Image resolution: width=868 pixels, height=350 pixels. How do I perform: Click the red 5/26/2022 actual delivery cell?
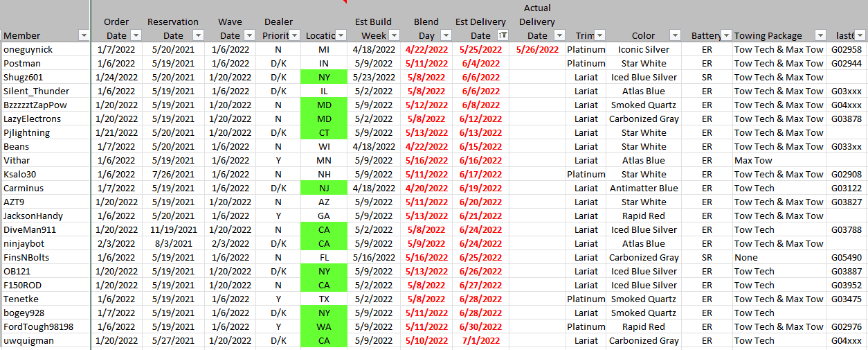[x=537, y=49]
